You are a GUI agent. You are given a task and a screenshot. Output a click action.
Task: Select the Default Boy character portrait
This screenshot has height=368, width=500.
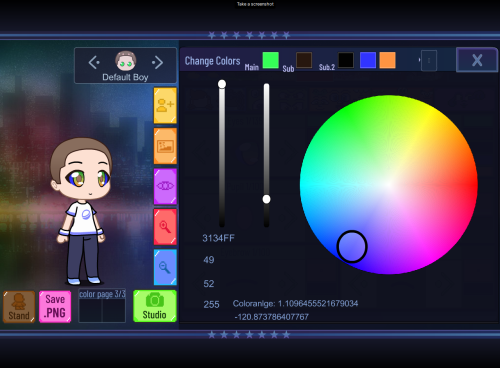tap(126, 61)
